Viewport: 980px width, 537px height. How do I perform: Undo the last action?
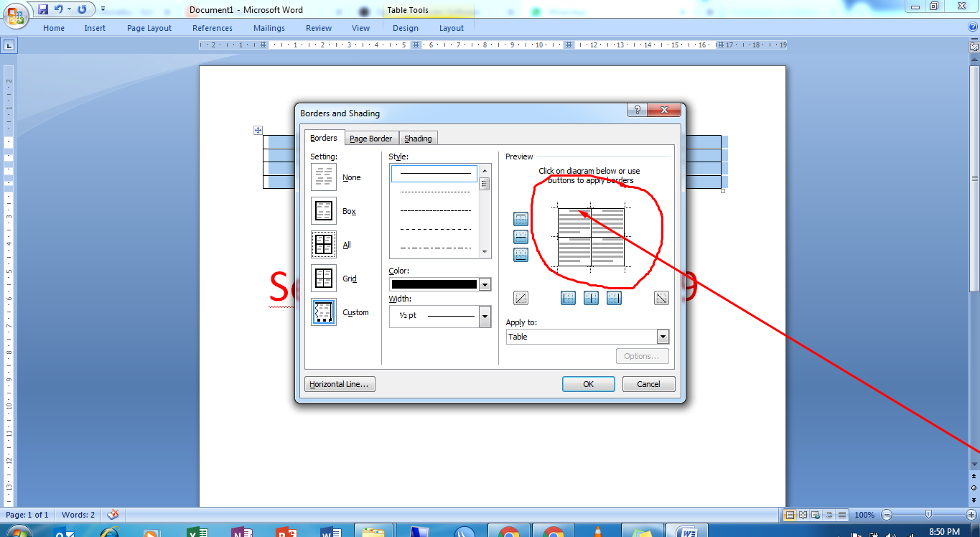(59, 9)
